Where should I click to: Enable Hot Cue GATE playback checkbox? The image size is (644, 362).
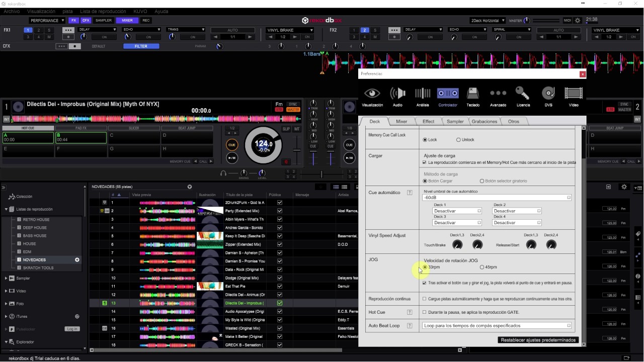pos(425,312)
